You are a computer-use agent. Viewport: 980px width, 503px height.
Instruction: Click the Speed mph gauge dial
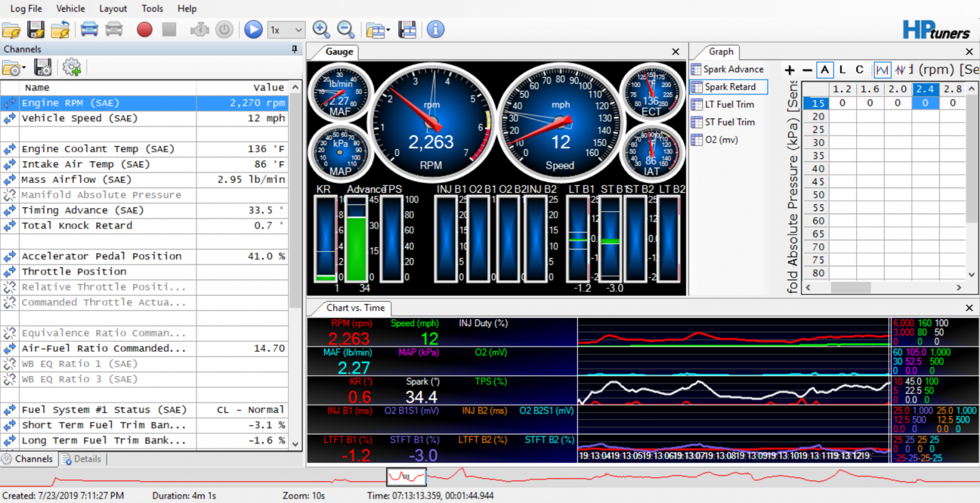click(x=560, y=124)
